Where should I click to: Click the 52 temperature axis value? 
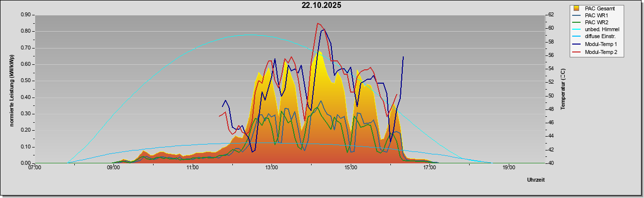[x=551, y=82]
